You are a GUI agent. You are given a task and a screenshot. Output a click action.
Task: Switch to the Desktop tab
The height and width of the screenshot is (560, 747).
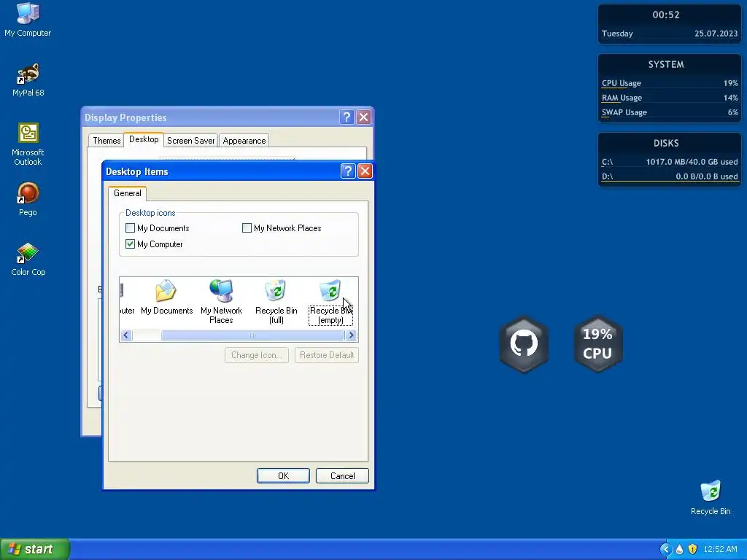click(x=144, y=139)
